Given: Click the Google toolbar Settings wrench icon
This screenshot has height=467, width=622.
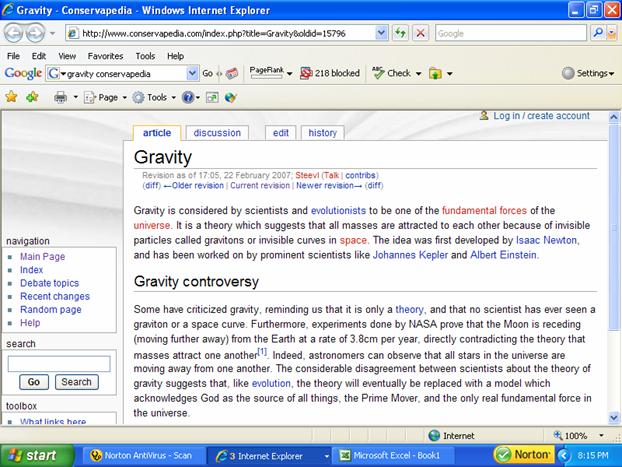Looking at the screenshot, I should click(568, 73).
